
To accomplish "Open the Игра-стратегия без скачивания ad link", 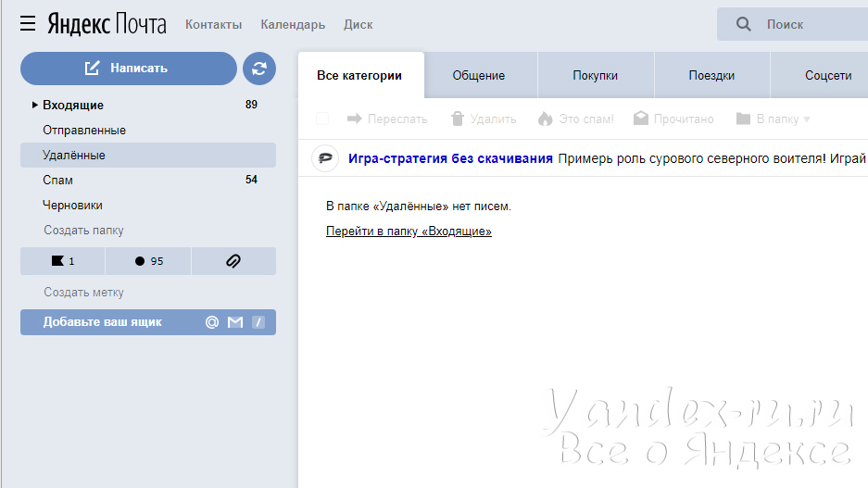I will pos(450,158).
